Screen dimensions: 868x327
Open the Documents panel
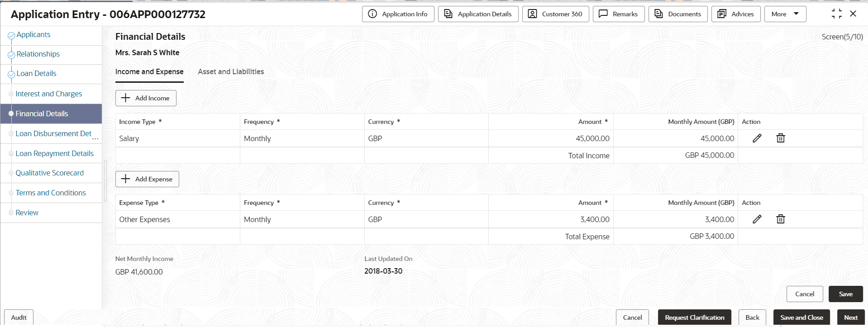[x=677, y=14]
